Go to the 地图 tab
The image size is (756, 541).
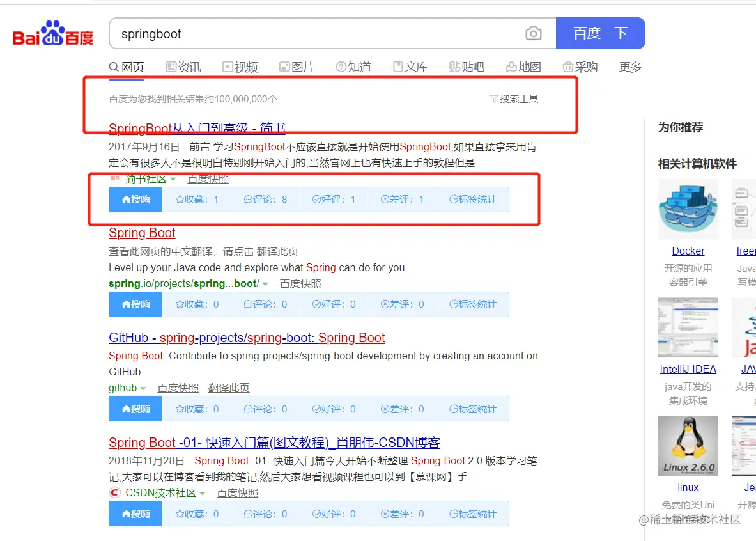[523, 67]
